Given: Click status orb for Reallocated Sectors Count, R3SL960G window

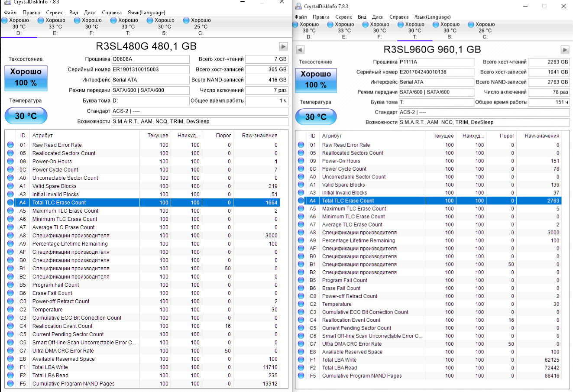Looking at the screenshot, I should pyautogui.click(x=301, y=153).
